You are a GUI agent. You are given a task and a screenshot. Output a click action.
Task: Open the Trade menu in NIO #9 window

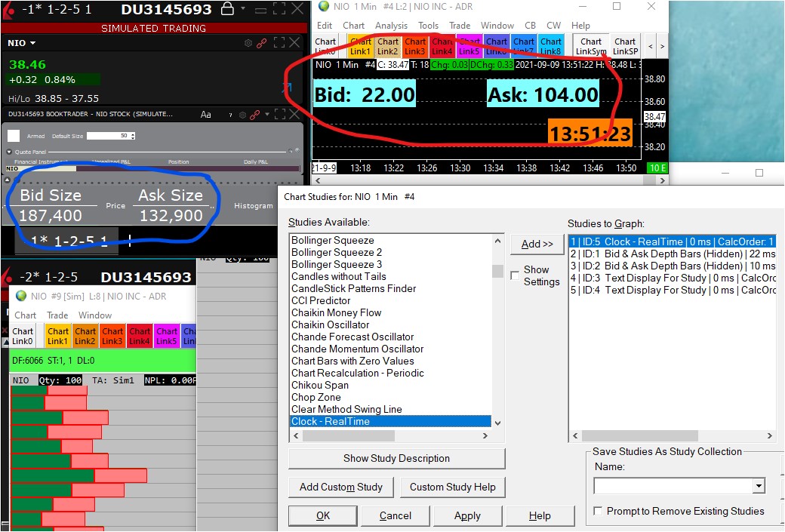57,315
